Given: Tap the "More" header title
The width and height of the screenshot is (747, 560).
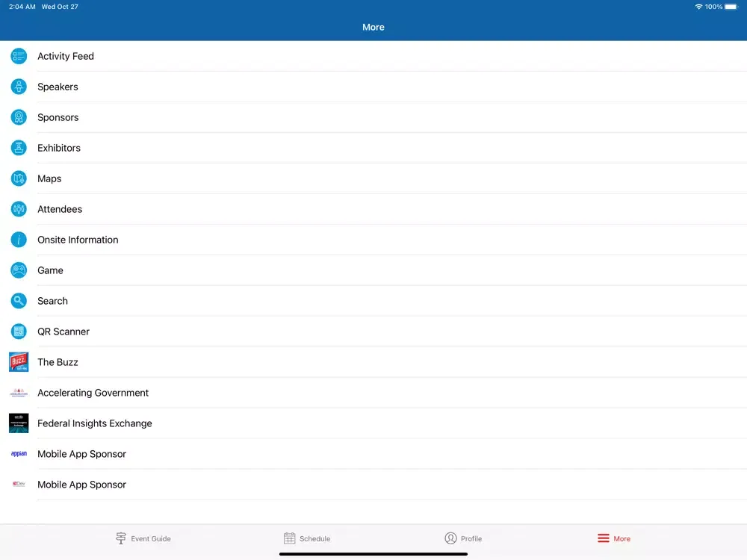Looking at the screenshot, I should click(373, 27).
